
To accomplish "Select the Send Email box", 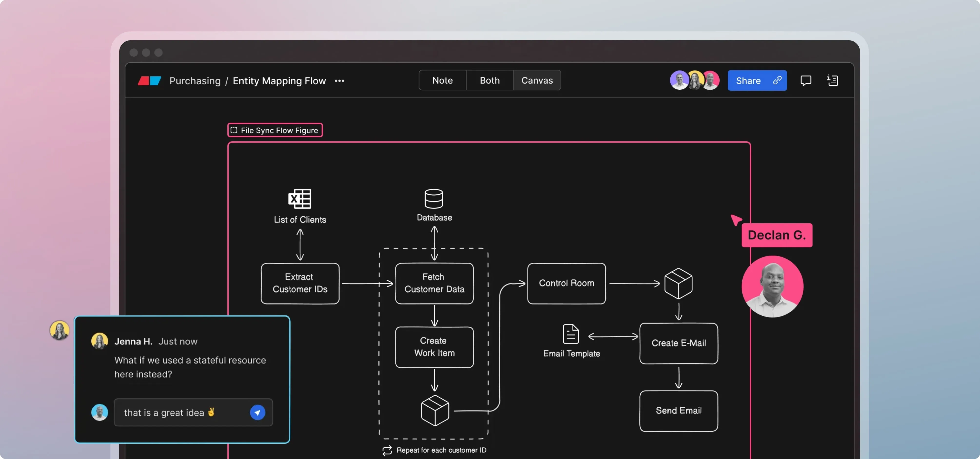I will [x=679, y=411].
